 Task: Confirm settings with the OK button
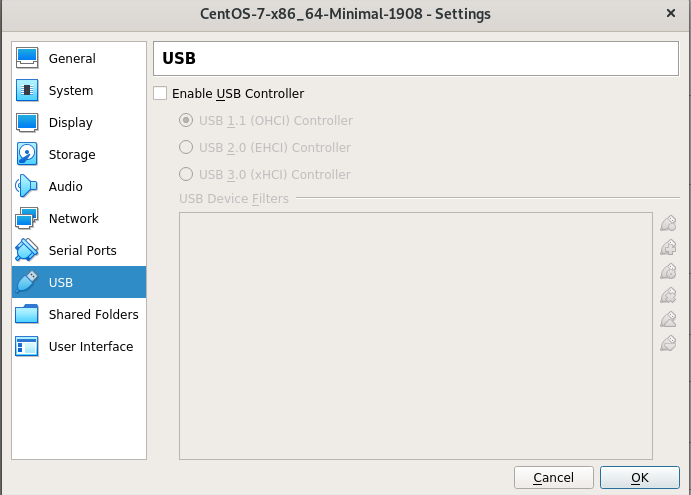(639, 477)
